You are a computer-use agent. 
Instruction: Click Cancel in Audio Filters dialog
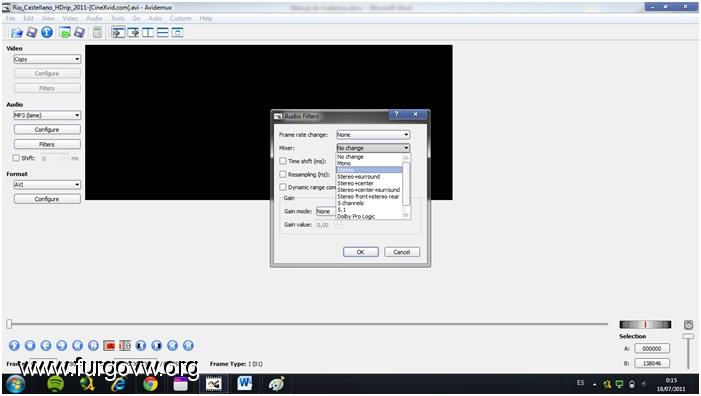402,252
